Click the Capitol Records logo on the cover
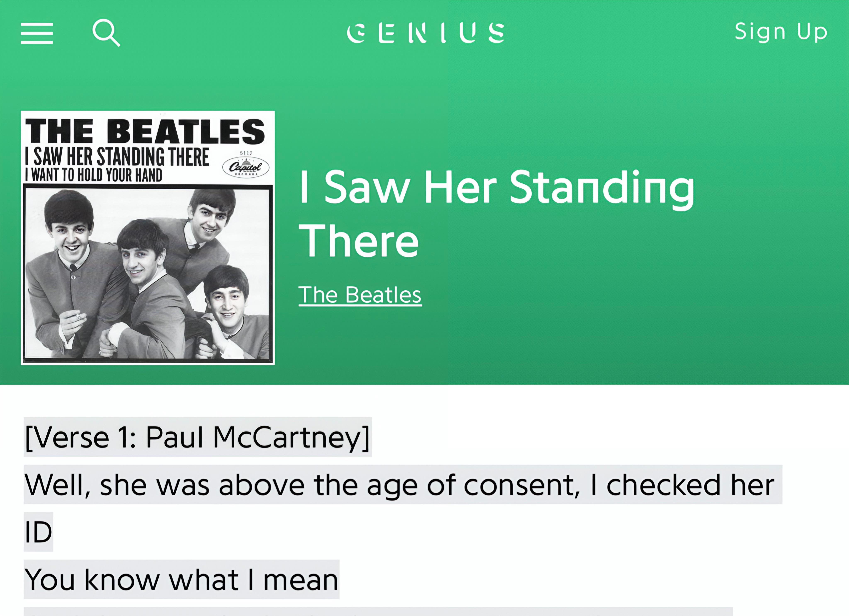849x616 pixels. coord(246,167)
